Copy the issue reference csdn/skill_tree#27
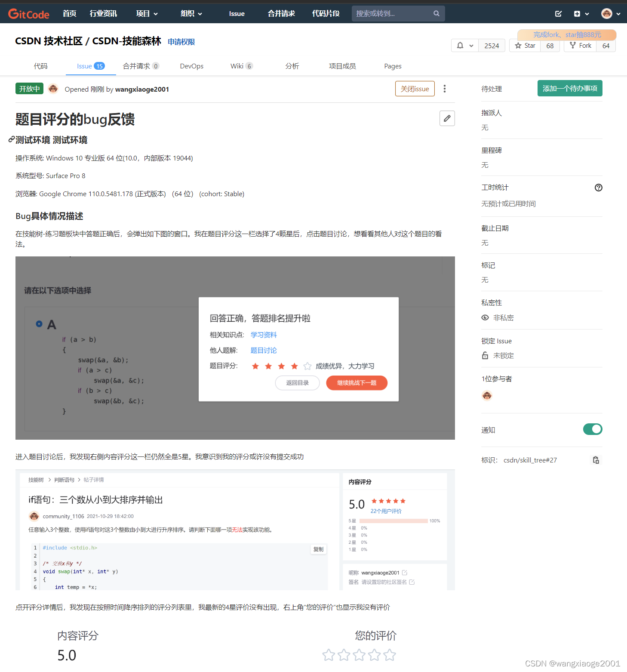 pos(596,460)
